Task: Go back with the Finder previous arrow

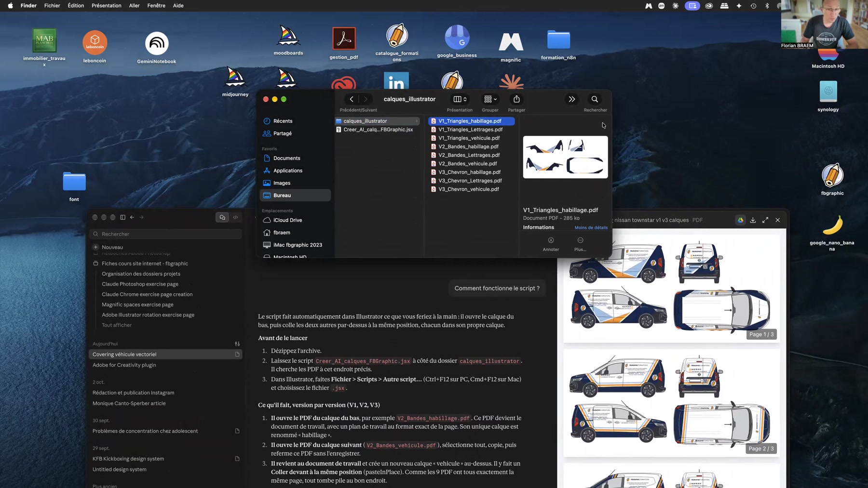Action: (x=352, y=99)
